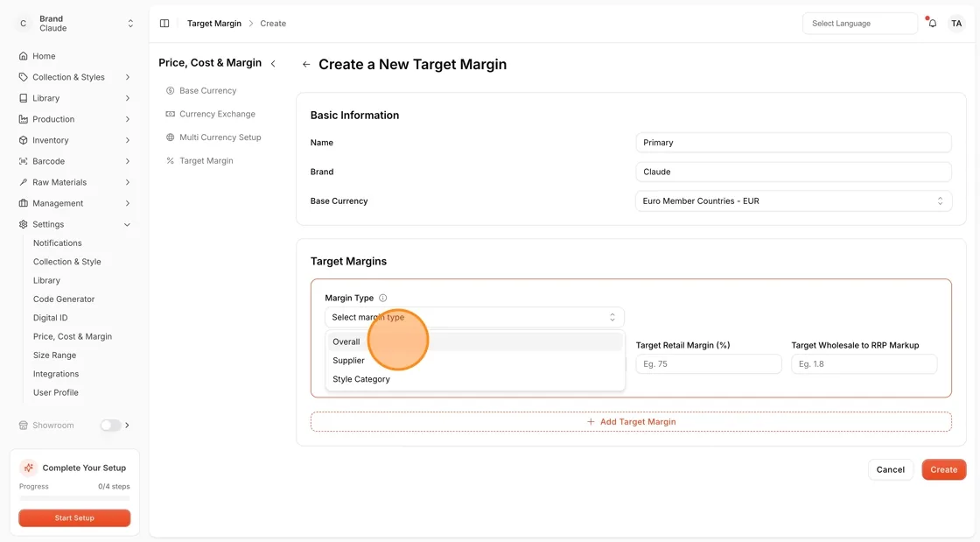Collapse the Settings section chevron
The height and width of the screenshot is (542, 980).
(x=128, y=224)
